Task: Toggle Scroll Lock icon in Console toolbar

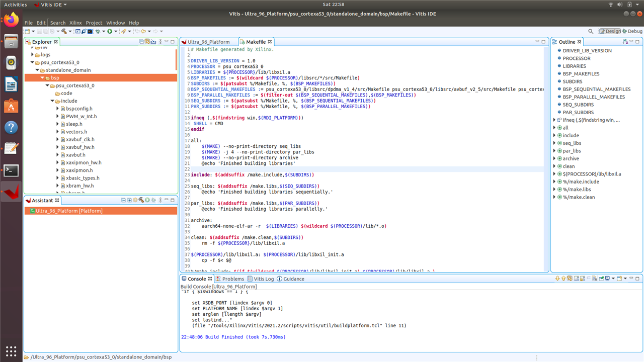Action: (583, 279)
